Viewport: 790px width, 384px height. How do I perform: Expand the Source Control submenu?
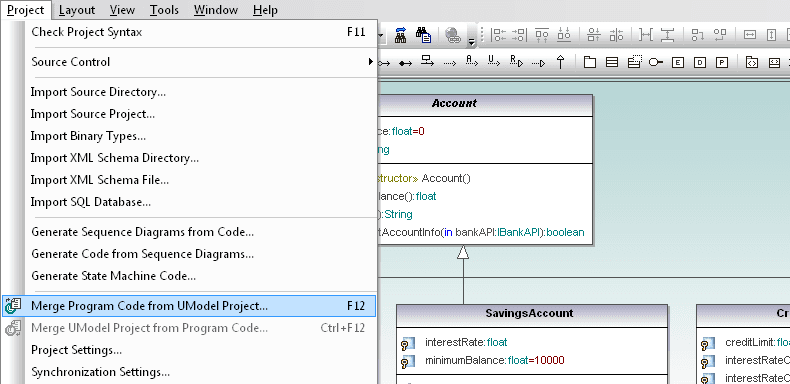189,61
